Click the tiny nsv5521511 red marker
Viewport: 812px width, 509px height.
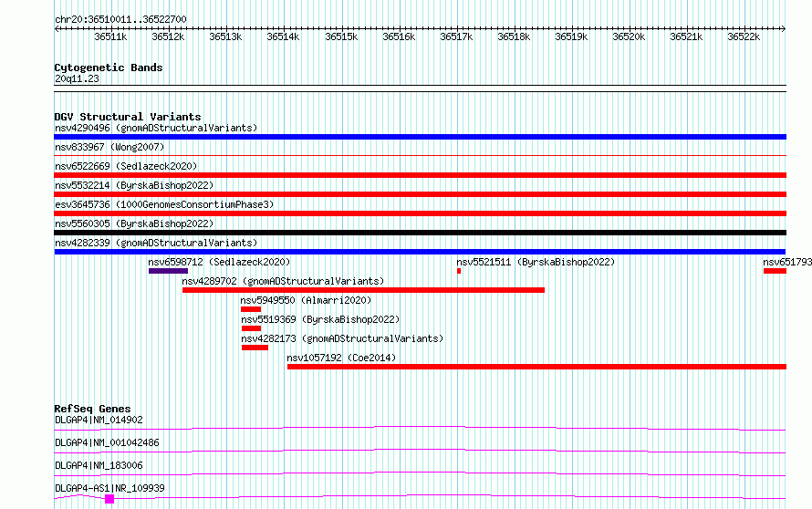coord(459,271)
